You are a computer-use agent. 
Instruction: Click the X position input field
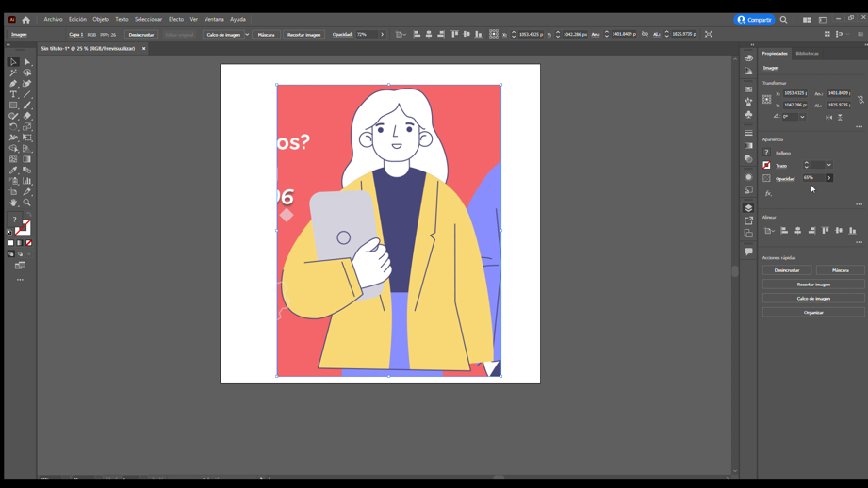[x=794, y=93]
